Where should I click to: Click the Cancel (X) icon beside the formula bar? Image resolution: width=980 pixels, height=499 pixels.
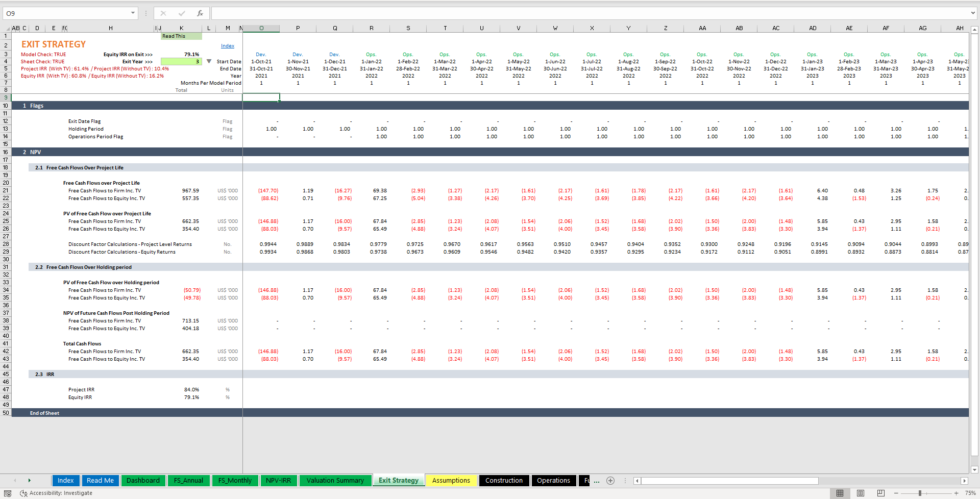(x=163, y=13)
